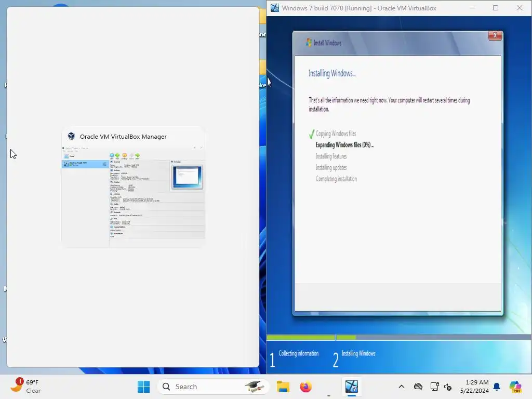Minimize the Windows 7 build 7070 VM window
The image size is (532, 399).
click(472, 8)
